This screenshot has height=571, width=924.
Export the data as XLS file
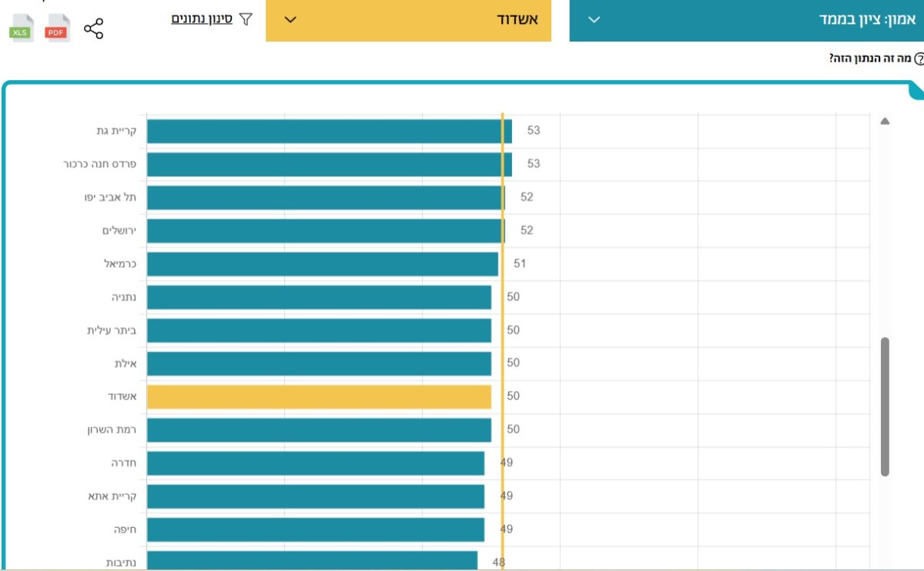coord(21,29)
